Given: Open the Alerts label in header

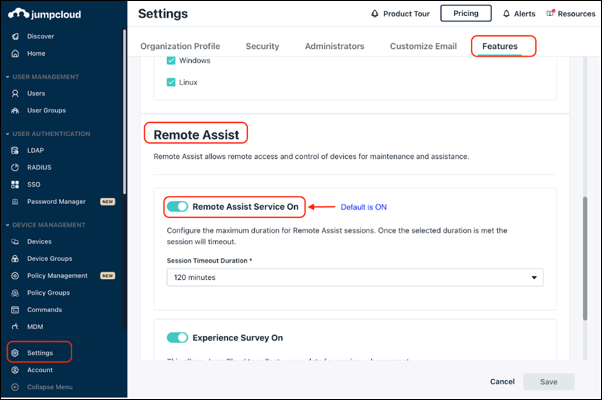Looking at the screenshot, I should pos(524,14).
